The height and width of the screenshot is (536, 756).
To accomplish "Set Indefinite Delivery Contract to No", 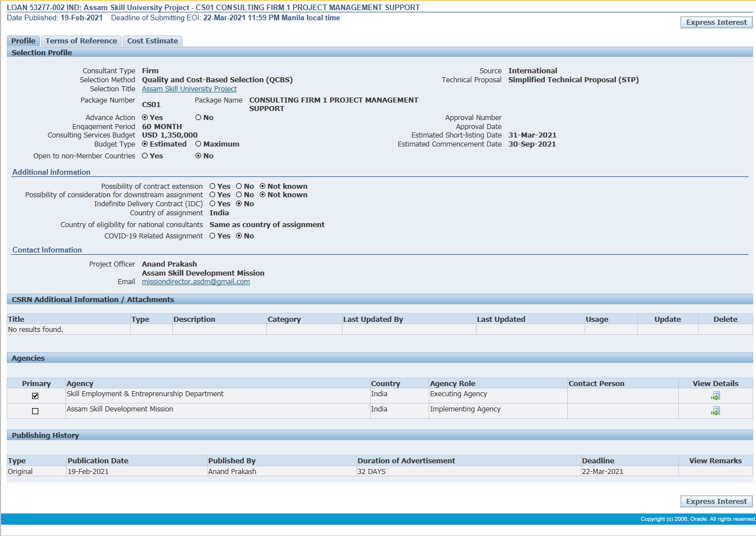I will [x=239, y=203].
